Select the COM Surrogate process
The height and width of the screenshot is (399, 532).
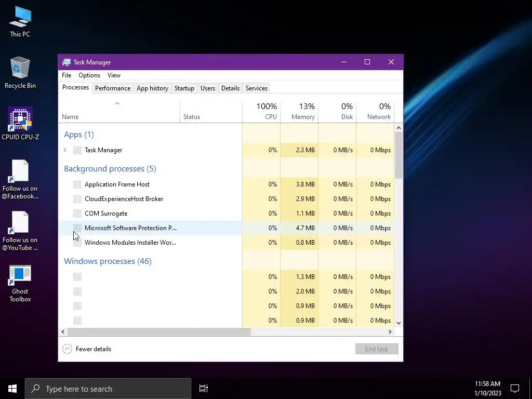coord(227,214)
